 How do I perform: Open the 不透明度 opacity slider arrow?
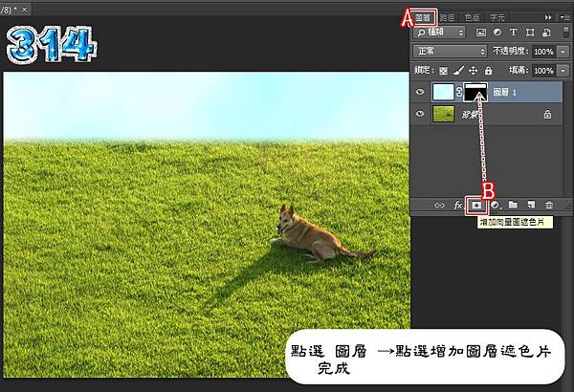coord(563,52)
